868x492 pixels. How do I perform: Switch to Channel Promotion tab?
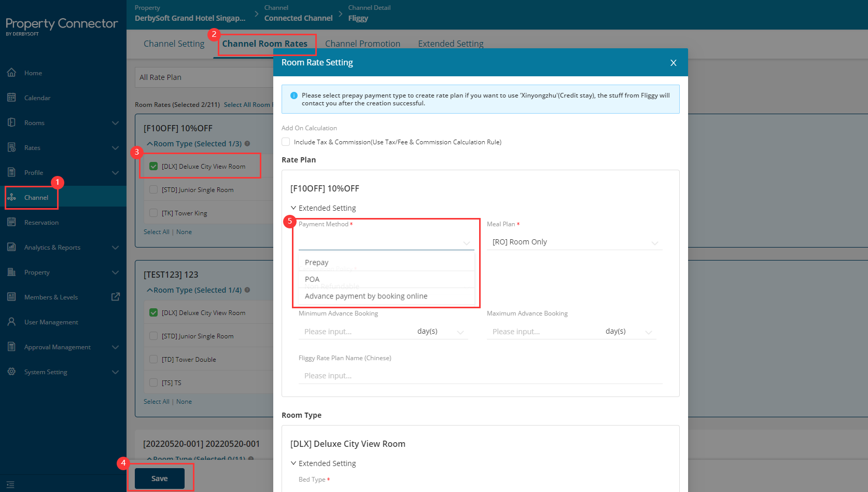pyautogui.click(x=362, y=44)
